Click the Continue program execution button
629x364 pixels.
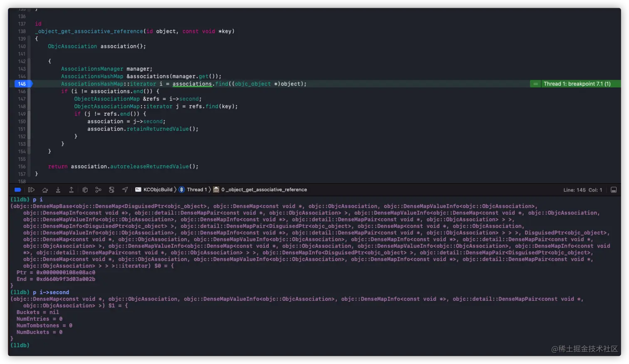point(31,190)
